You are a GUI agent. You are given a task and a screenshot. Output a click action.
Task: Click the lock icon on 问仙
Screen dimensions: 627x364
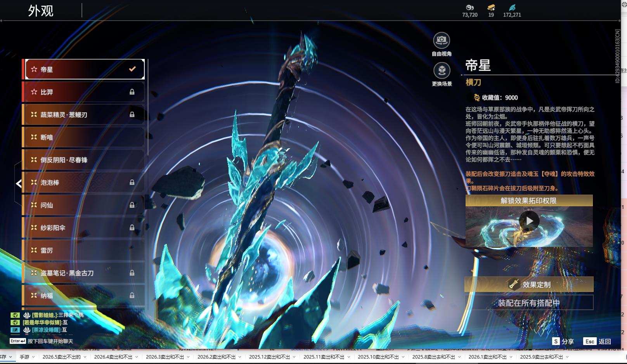pyautogui.click(x=132, y=205)
